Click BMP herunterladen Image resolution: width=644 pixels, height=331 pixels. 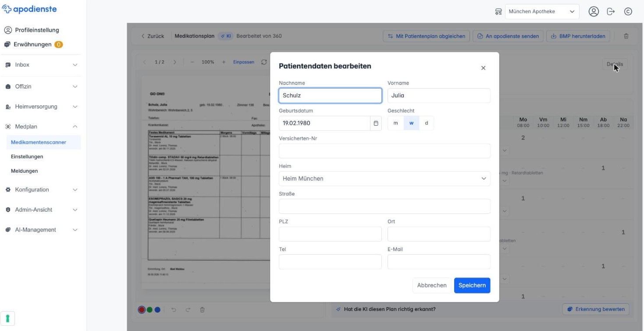578,36
